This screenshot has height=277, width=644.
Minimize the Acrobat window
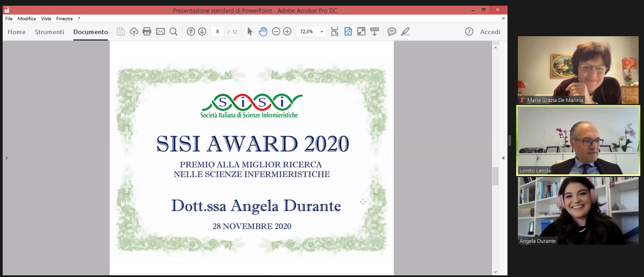pos(473,10)
